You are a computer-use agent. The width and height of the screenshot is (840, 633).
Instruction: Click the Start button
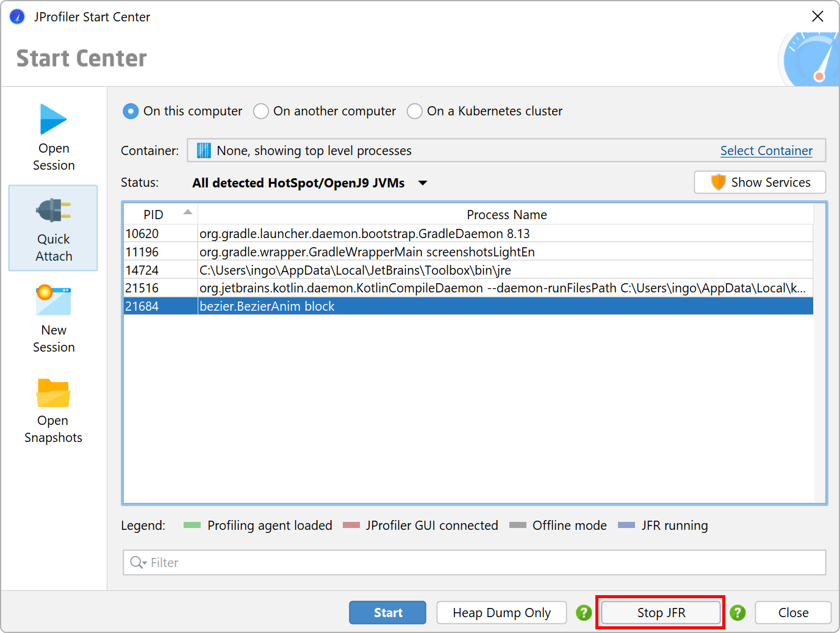click(387, 613)
